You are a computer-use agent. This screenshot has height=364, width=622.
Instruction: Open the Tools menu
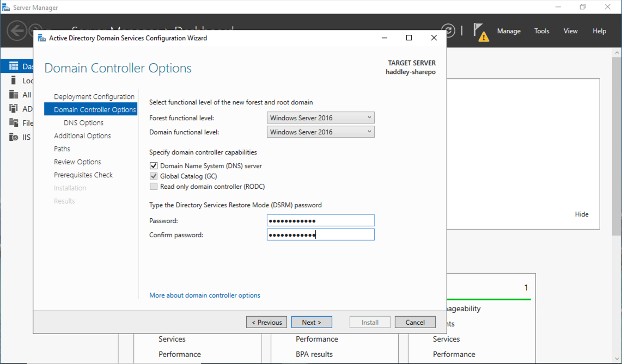541,31
